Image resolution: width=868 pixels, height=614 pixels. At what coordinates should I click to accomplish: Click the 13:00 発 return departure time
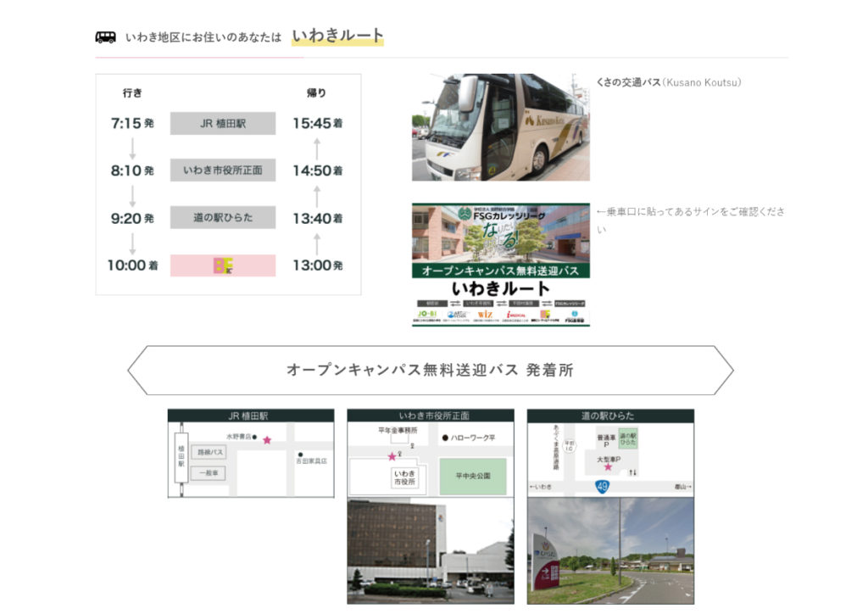(x=317, y=265)
